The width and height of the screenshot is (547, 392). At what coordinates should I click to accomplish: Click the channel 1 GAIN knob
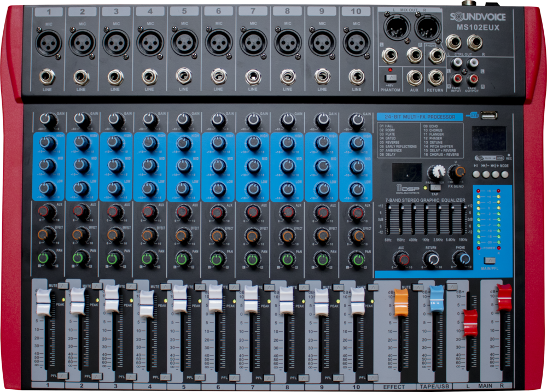(x=46, y=120)
